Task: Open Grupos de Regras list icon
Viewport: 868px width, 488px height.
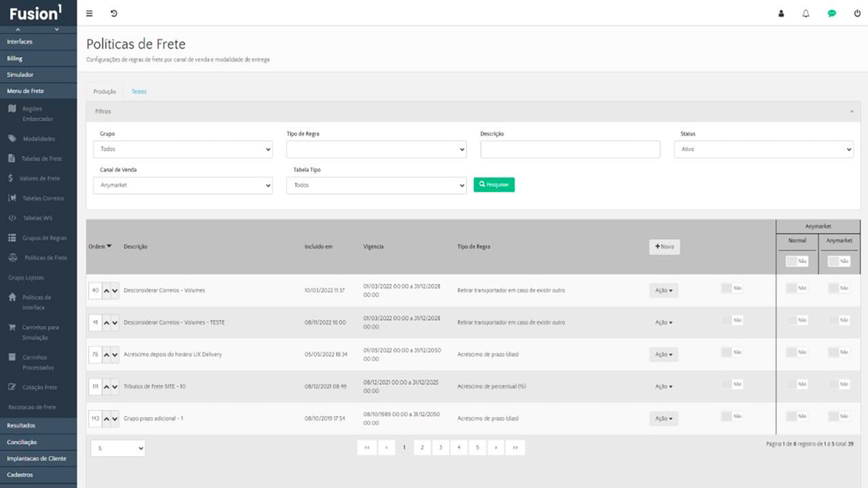Action: [x=12, y=238]
